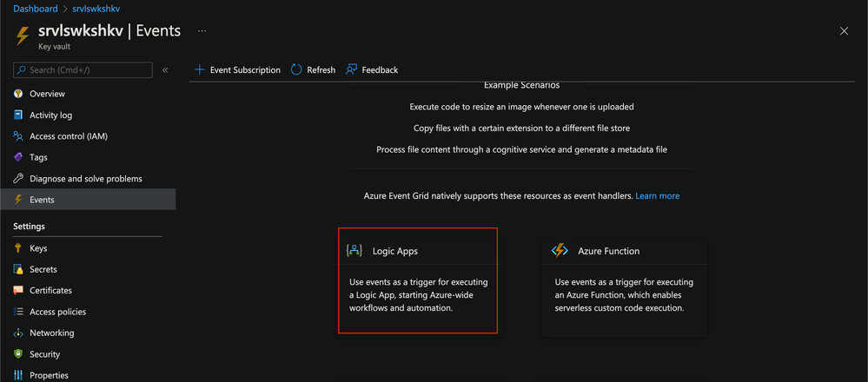
Task: Click the golden Keys icon
Action: tap(18, 248)
